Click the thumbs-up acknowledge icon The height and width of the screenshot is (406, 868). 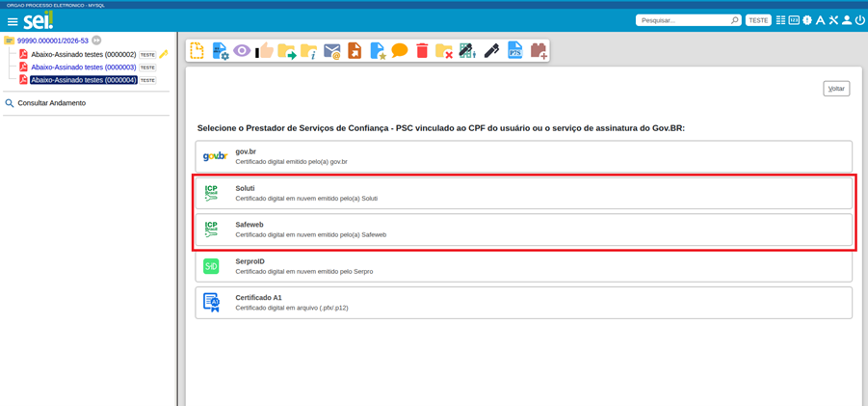(265, 50)
